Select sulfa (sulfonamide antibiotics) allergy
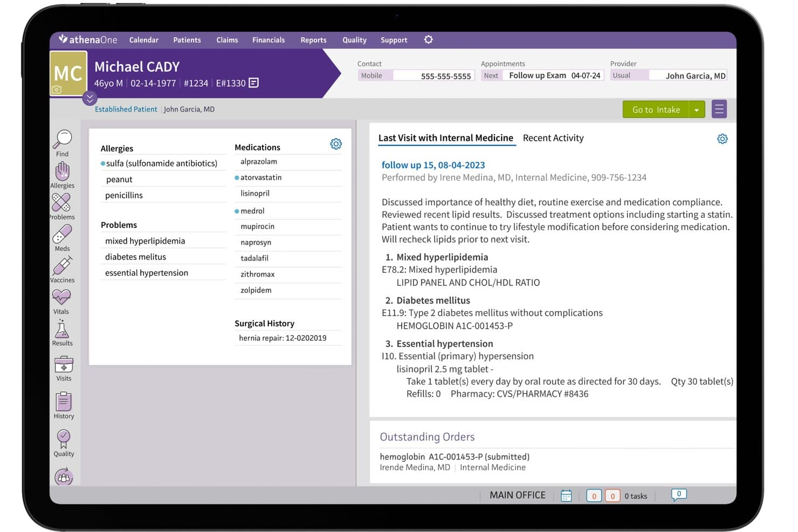This screenshot has height=532, width=798. [163, 163]
